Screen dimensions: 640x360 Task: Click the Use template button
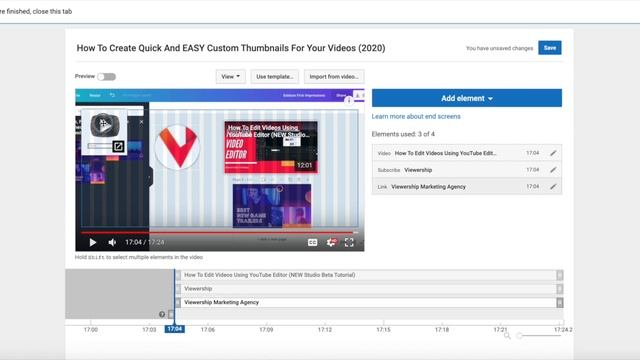click(274, 76)
